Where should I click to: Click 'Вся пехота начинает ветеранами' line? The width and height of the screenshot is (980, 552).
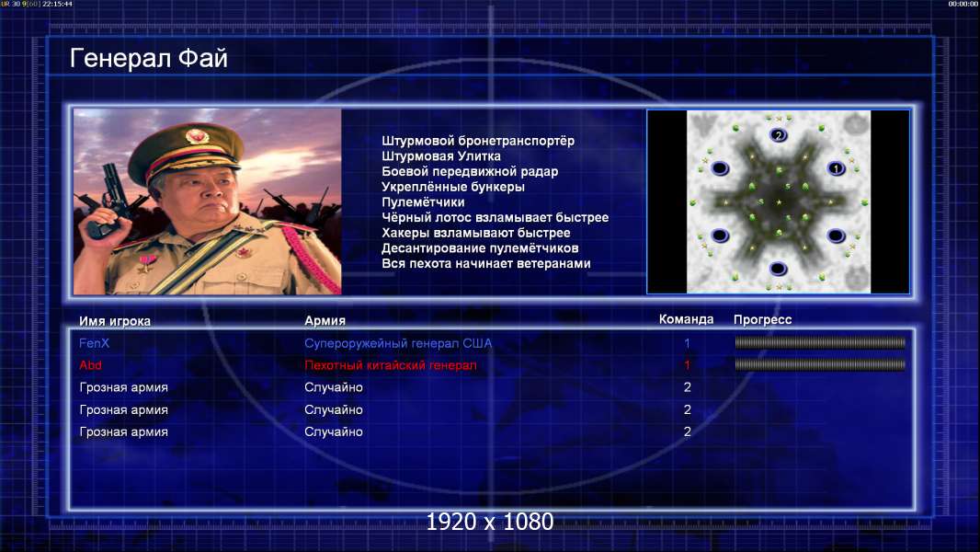(486, 263)
